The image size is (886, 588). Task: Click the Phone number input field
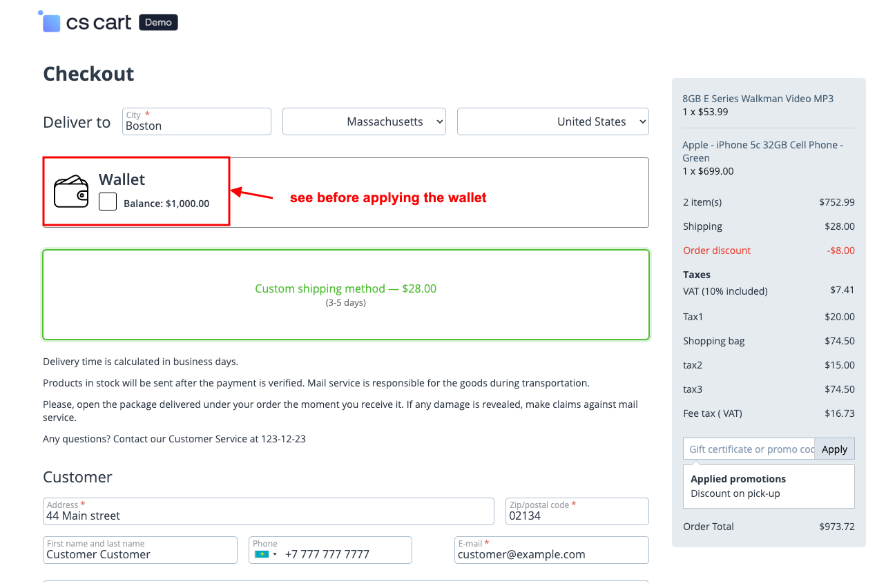coord(345,554)
